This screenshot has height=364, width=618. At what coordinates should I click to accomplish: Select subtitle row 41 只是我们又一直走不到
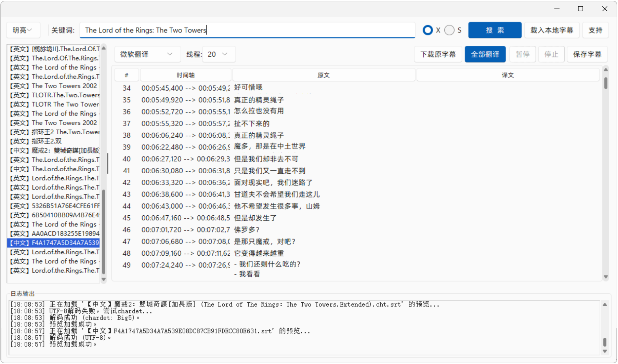click(357, 171)
